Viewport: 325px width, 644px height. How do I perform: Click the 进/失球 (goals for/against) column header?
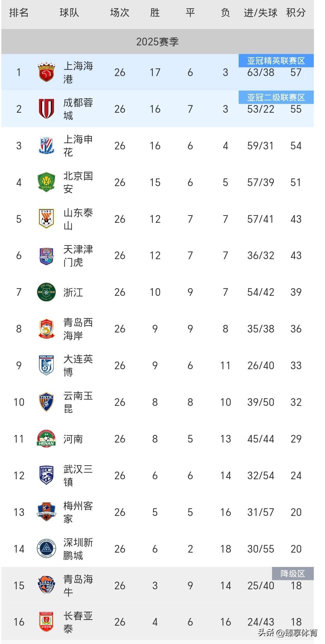pos(260,13)
